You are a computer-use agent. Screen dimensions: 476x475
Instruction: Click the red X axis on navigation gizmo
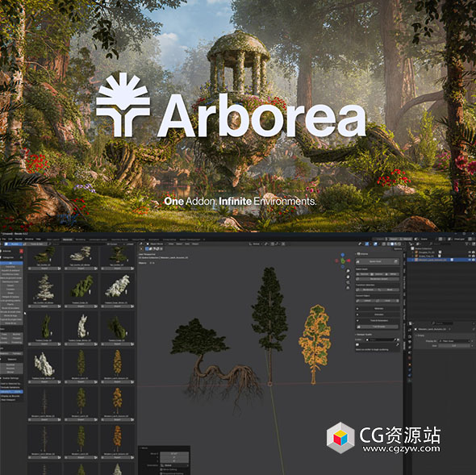tap(349, 260)
